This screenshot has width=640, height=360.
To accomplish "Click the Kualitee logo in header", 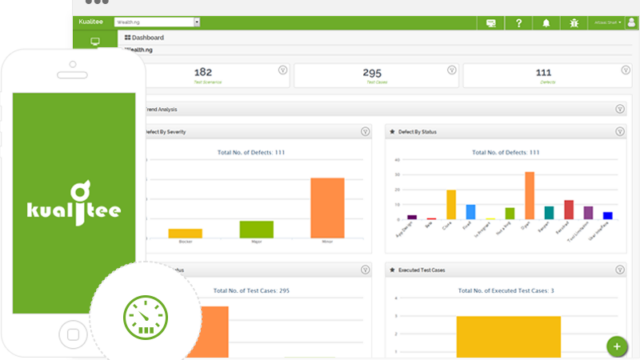I will pyautogui.click(x=91, y=22).
